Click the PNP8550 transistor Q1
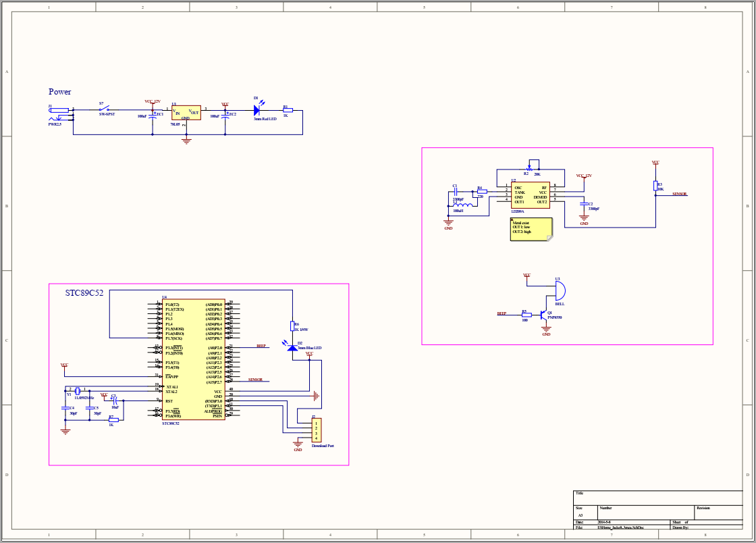The height and width of the screenshot is (543, 756). (x=544, y=315)
